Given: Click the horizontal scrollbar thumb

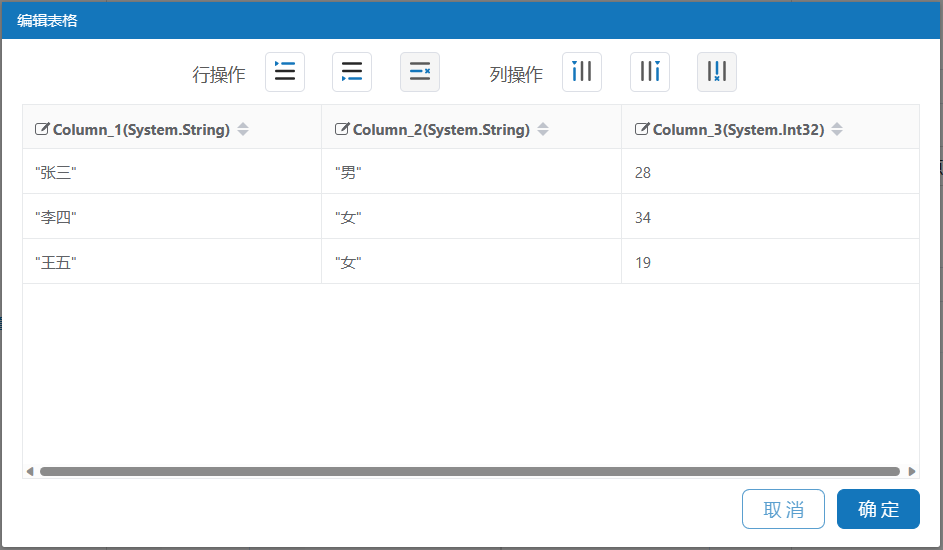Looking at the screenshot, I should coord(470,471).
